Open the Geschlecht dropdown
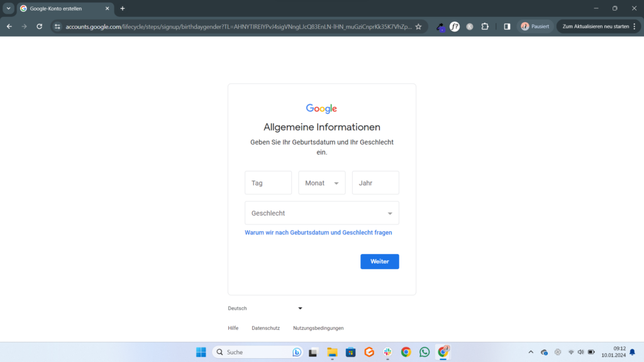Screen dimensions: 644x362 (x=321, y=213)
